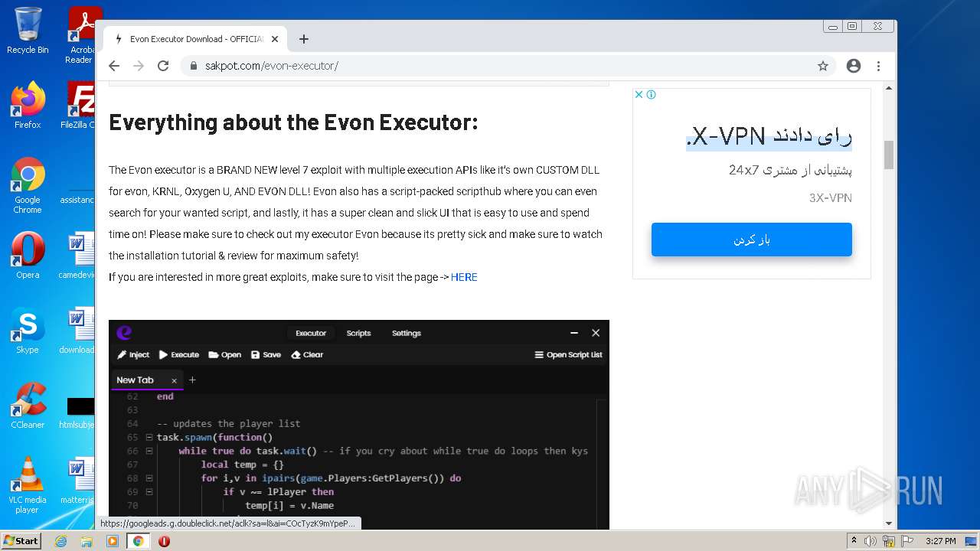Select the Evon Executor Download tab
Image resolution: width=980 pixels, height=551 pixels.
tap(195, 39)
